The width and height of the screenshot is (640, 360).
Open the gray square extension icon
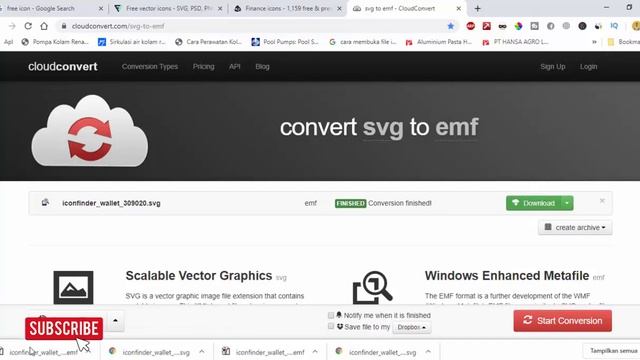pyautogui.click(x=534, y=26)
